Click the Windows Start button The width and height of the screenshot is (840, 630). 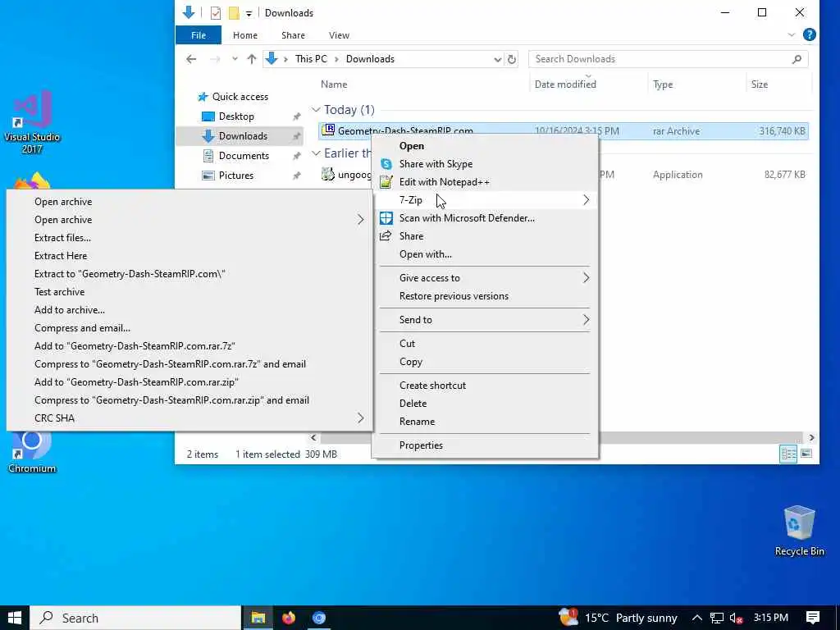(x=15, y=618)
